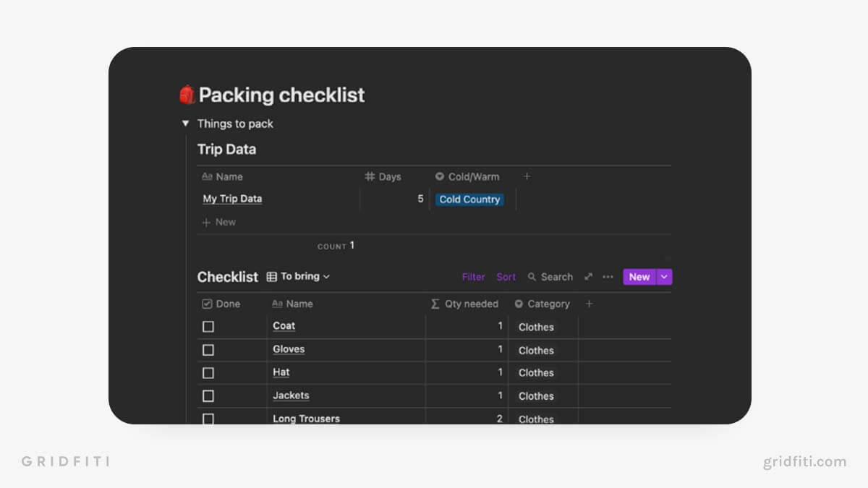Click the Aa icon on the Name property
The image size is (868, 488).
pos(206,176)
